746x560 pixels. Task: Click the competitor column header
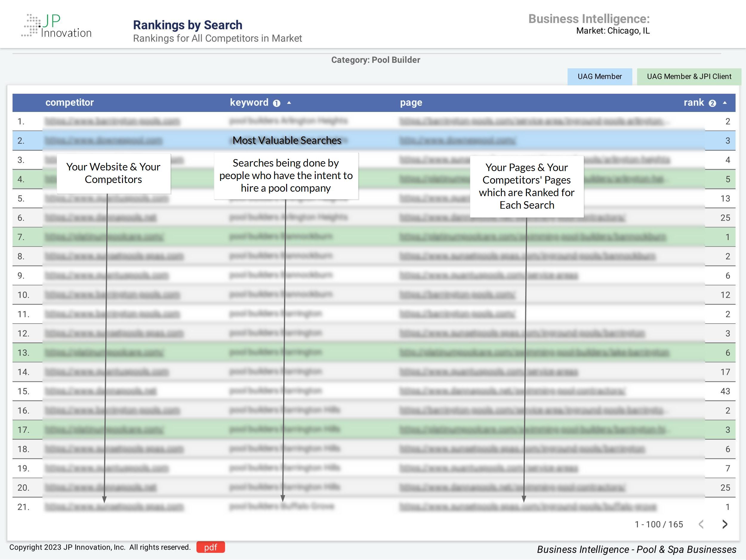[70, 103]
